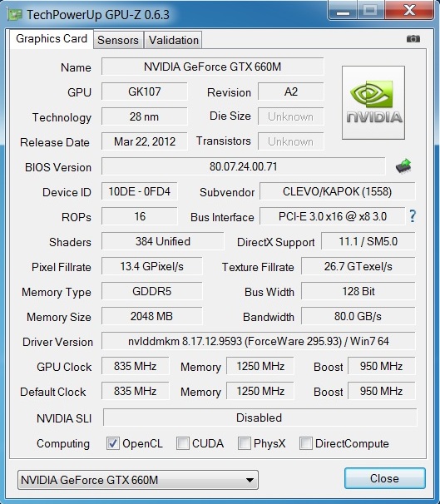Click the Memory Size field 2048 MB
Viewport: 440px width, 504px height.
point(151,316)
